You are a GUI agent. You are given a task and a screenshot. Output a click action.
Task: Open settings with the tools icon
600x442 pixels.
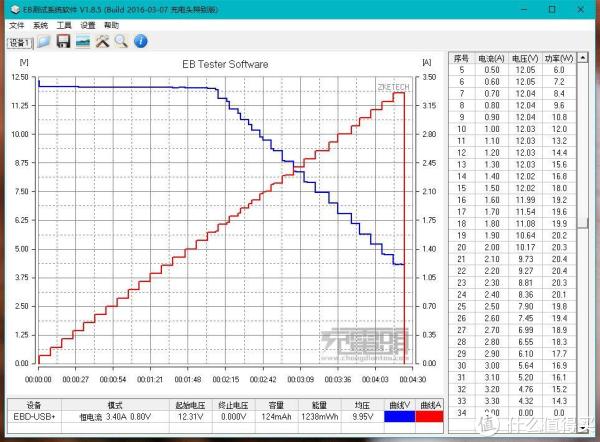pyautogui.click(x=102, y=41)
